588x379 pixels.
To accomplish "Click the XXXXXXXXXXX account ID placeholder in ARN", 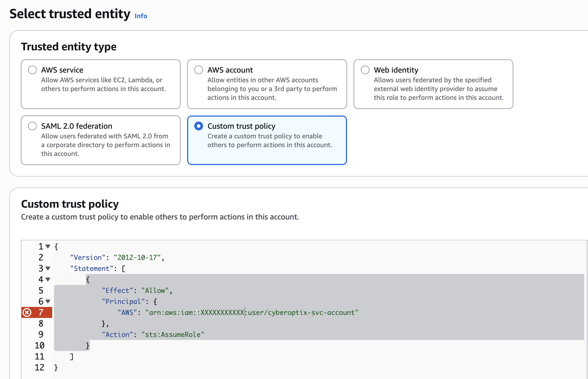I will point(222,312).
